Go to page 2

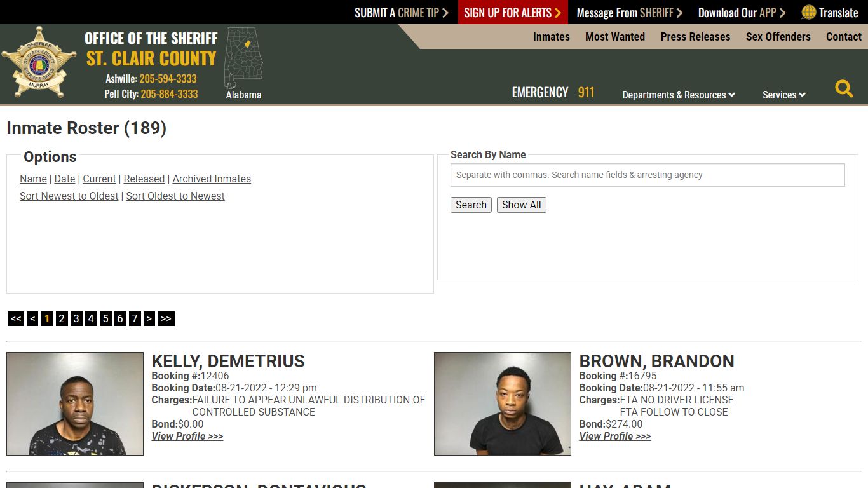point(62,319)
